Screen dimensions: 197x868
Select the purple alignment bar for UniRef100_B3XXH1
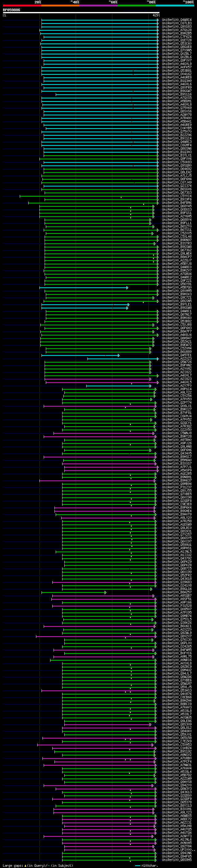pyautogui.click(x=104, y=809)
